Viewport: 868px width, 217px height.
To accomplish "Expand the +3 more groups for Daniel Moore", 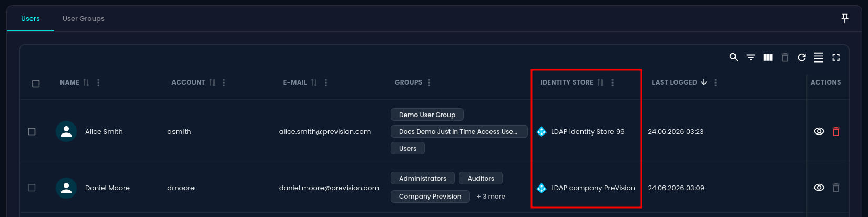I will (x=491, y=197).
